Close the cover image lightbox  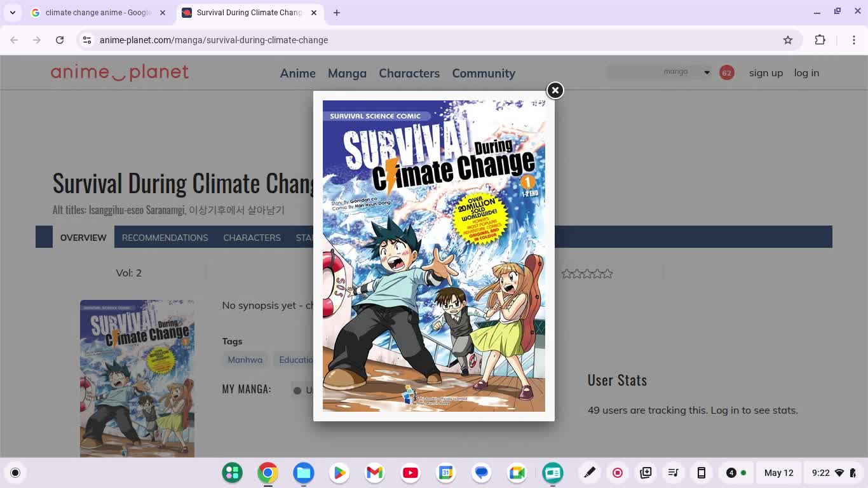[x=555, y=90]
